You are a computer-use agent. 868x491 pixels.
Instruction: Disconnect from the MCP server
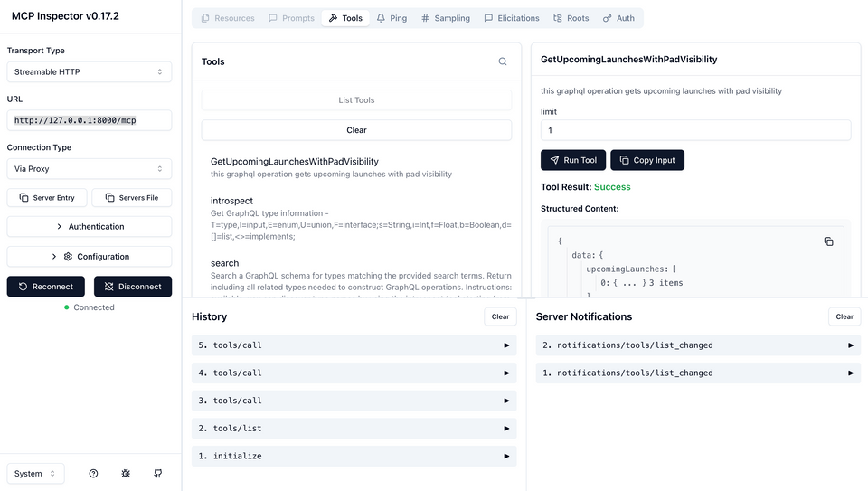tap(132, 287)
